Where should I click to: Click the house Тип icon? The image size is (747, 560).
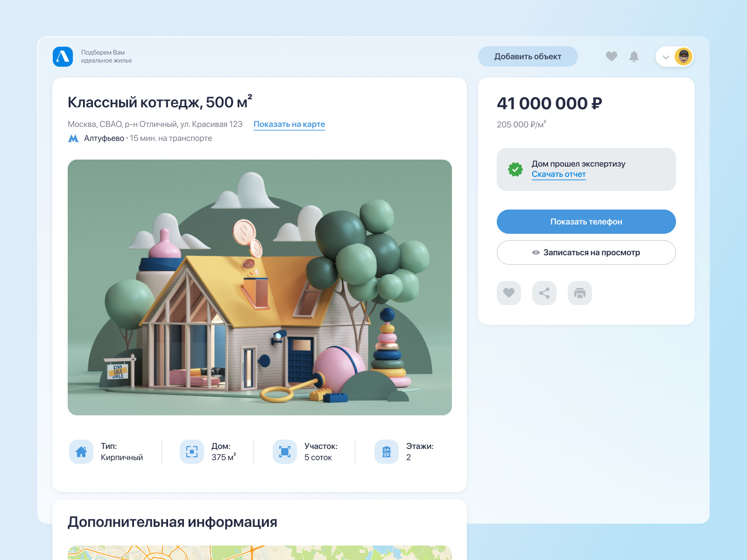click(81, 452)
